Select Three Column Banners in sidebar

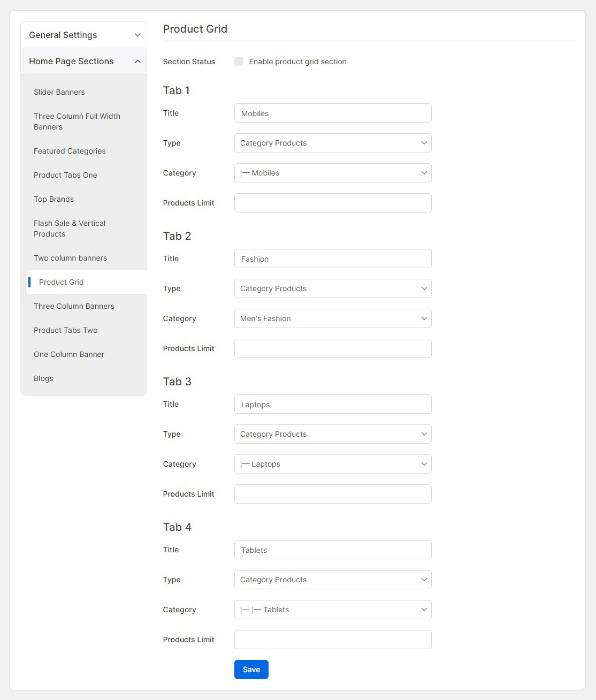pyautogui.click(x=74, y=306)
